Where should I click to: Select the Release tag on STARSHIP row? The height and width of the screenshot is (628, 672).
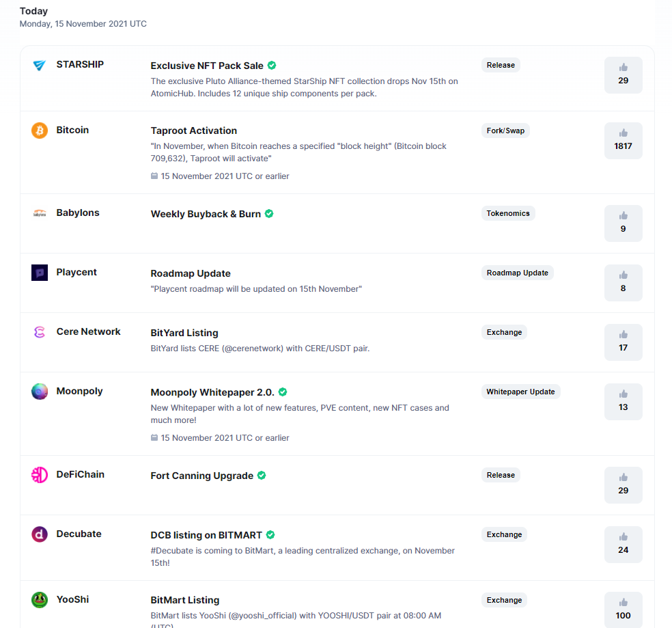[501, 65]
